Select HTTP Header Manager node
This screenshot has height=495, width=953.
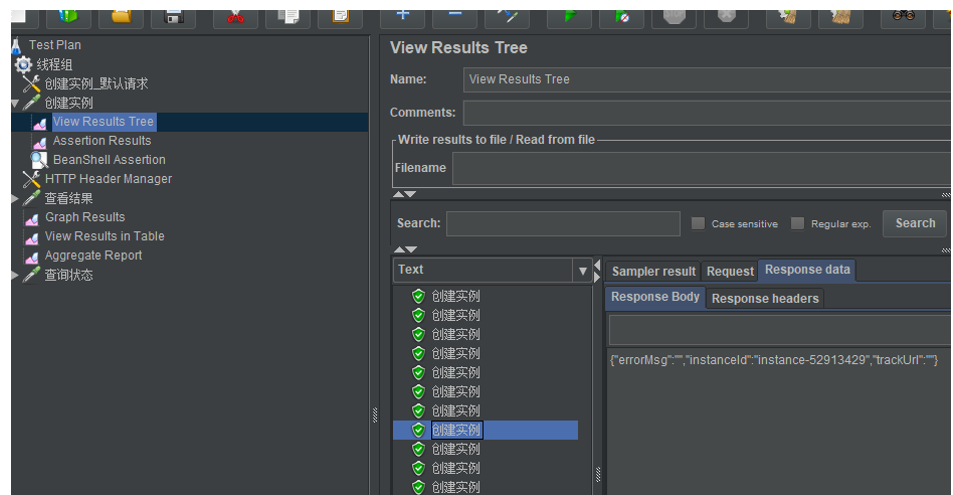(108, 179)
